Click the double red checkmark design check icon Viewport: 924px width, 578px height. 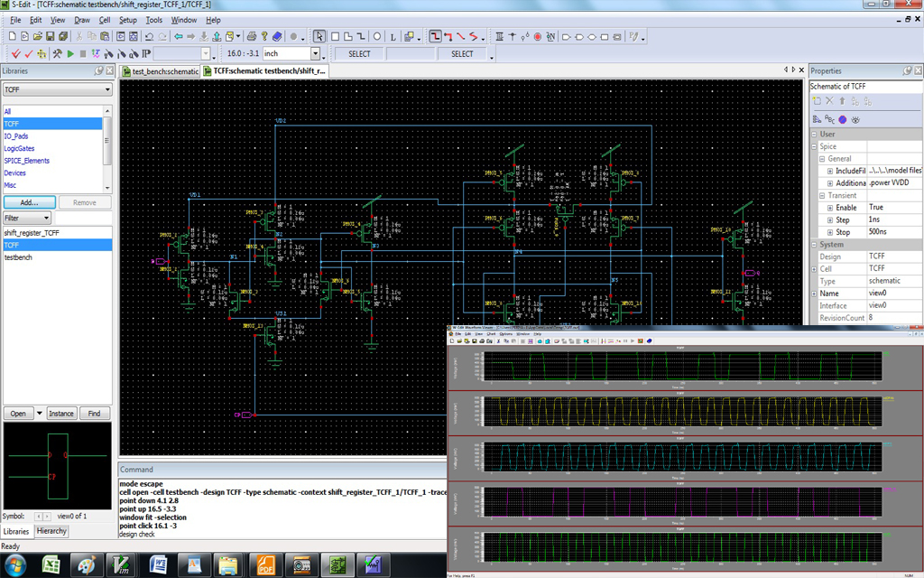16,53
